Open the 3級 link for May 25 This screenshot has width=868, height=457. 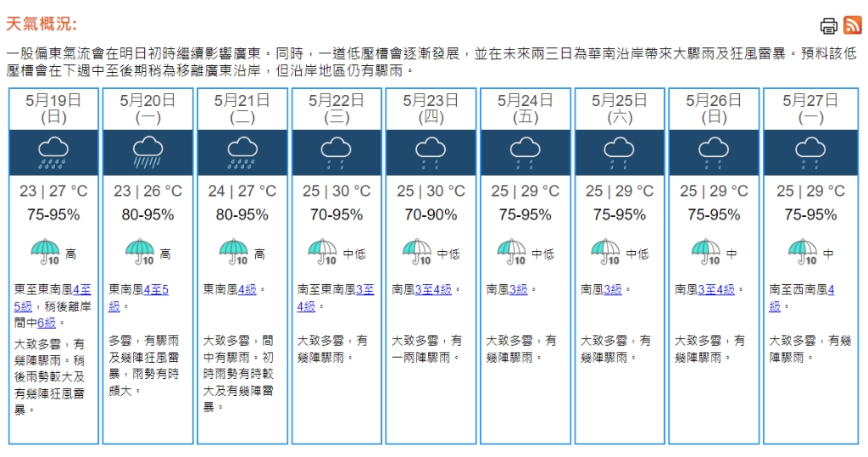pyautogui.click(x=612, y=290)
